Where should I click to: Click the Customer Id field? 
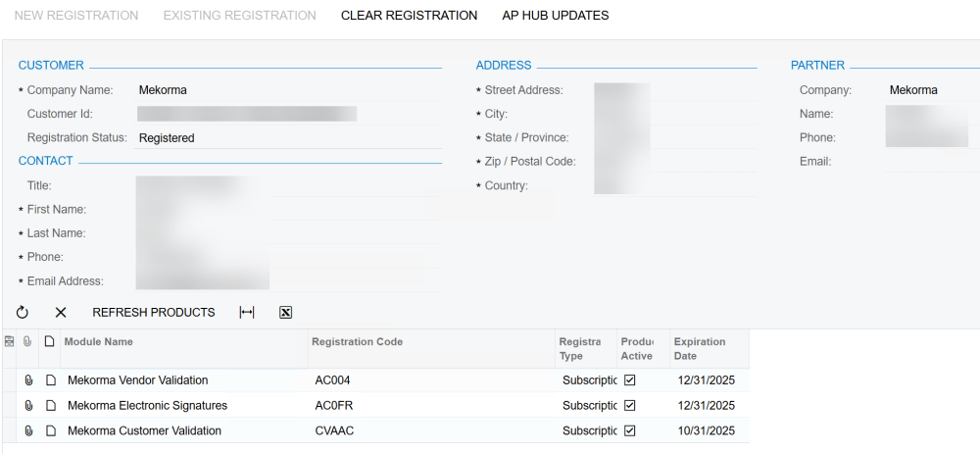288,114
